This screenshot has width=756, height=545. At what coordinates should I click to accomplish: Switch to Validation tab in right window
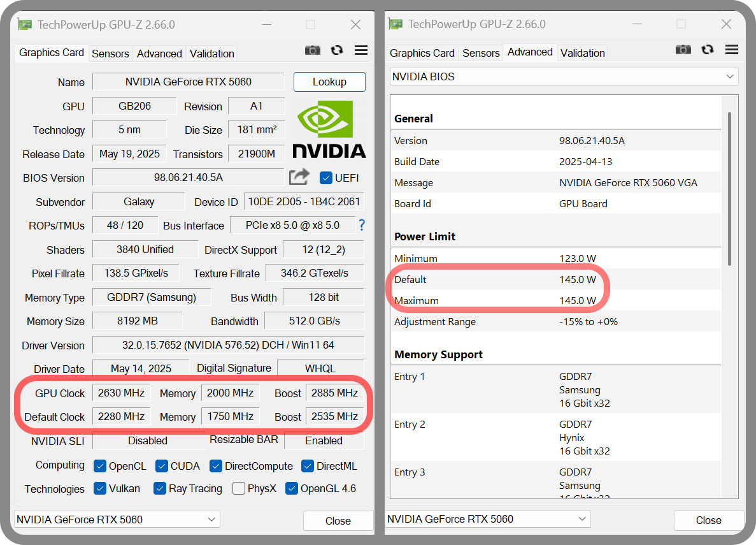point(582,53)
